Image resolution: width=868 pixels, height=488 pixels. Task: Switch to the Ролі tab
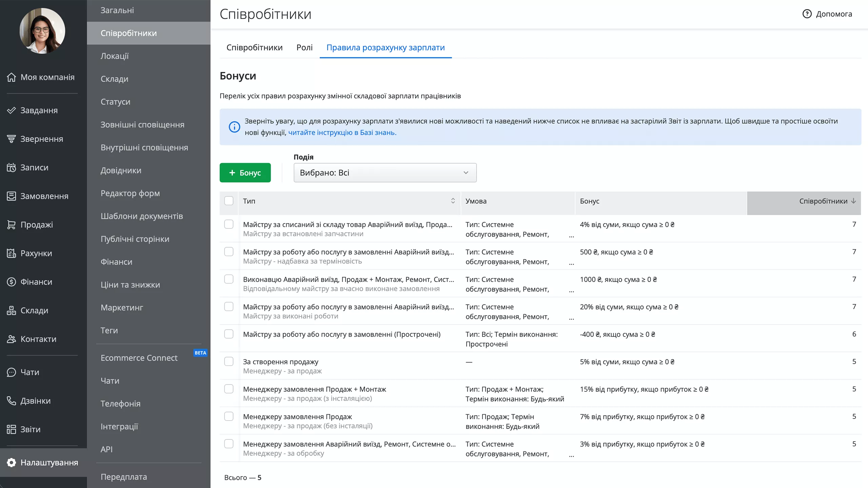[x=304, y=48]
